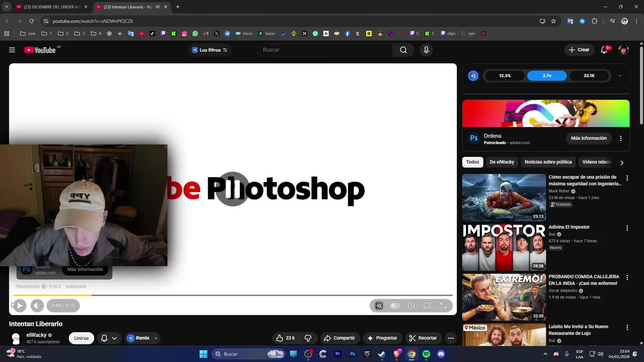Viewport: 644px width, 362px height.
Task: Enter fullscreen on the video player
Action: coord(443,306)
